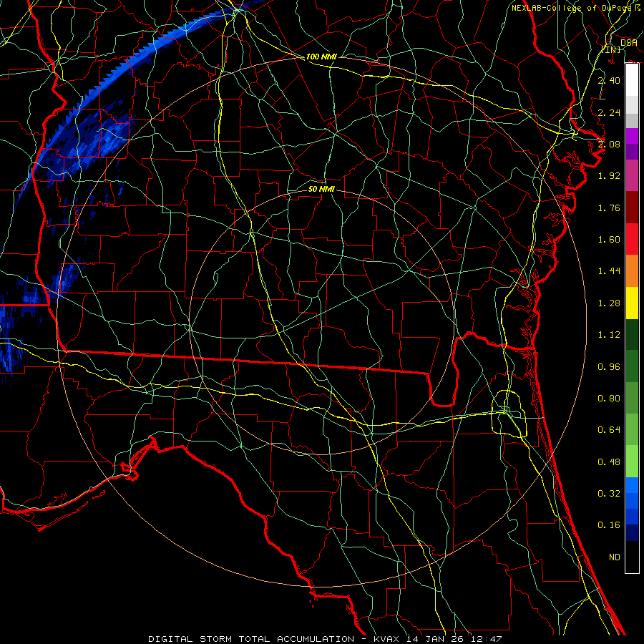The height and width of the screenshot is (644, 644).
Task: Click the 2.40 legend value
Action: pos(609,80)
